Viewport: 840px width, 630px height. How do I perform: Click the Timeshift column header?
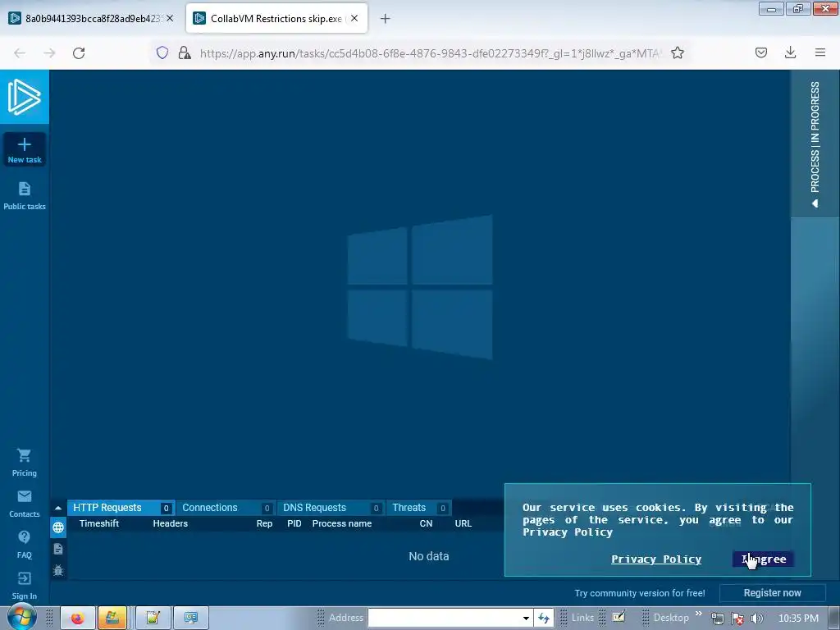(99, 523)
